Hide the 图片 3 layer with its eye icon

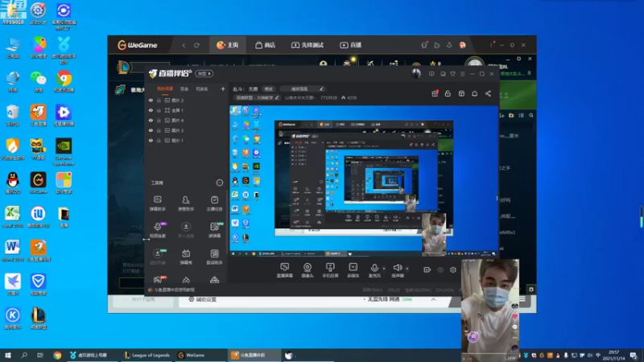(151, 130)
